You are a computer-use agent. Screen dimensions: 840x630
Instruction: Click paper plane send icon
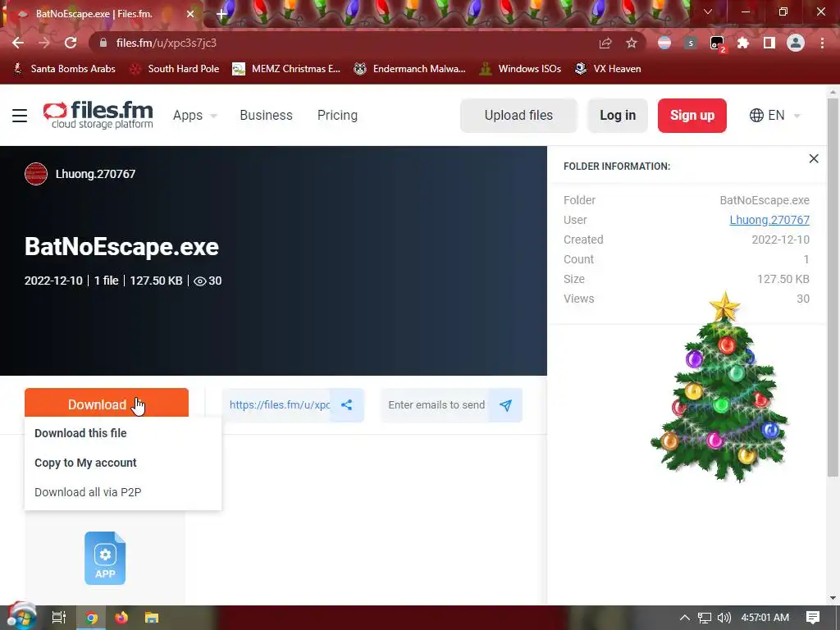click(505, 405)
